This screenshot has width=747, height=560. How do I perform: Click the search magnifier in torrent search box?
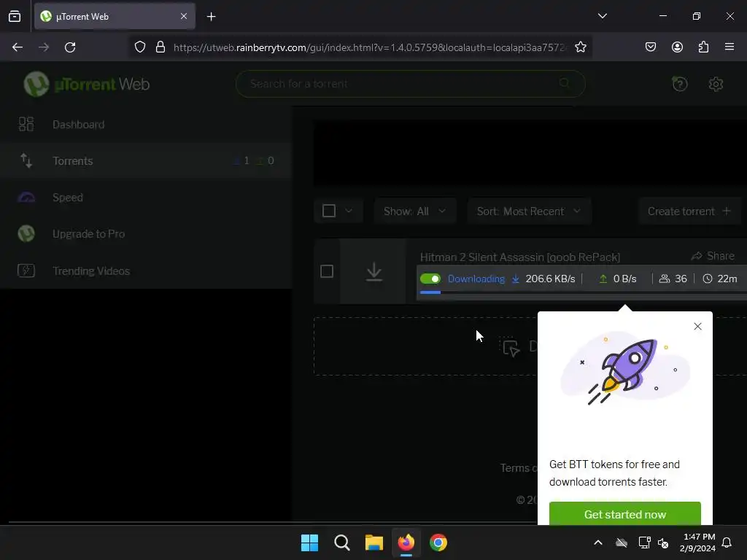(565, 83)
